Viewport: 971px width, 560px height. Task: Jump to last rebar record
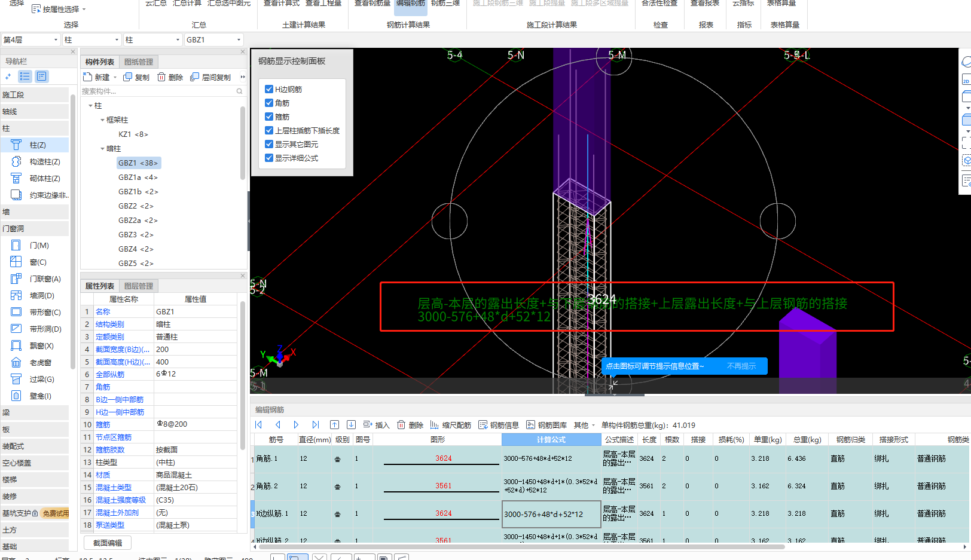(315, 425)
